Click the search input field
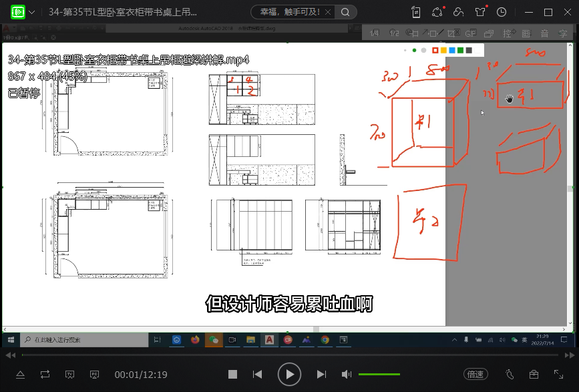 (x=287, y=12)
